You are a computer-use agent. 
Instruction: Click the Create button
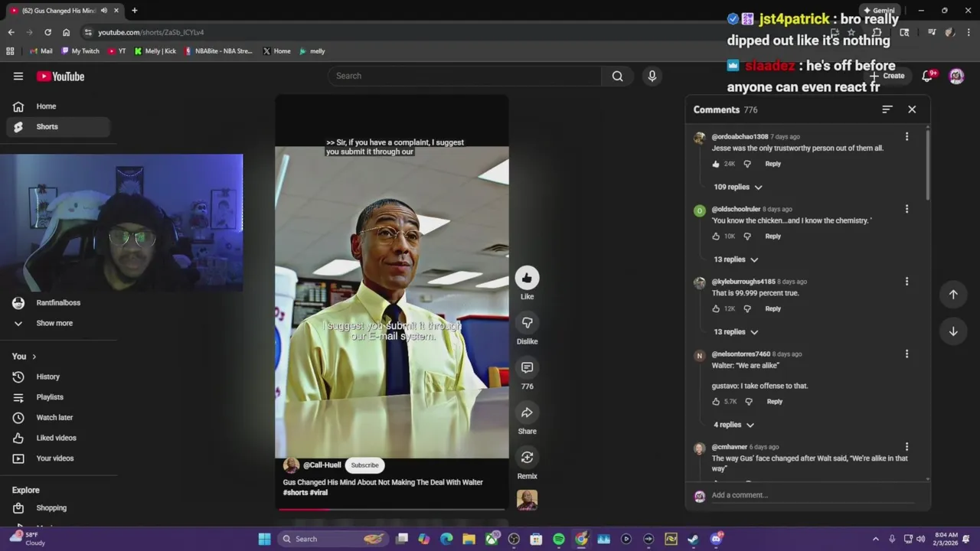pyautogui.click(x=887, y=76)
